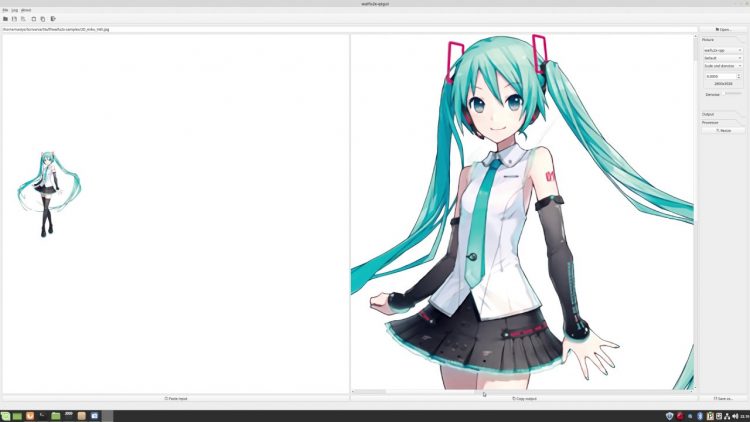Viewport: 750px width, 422px height.
Task: Open the waifu2x-cpp processor dropdown
Action: [723, 50]
